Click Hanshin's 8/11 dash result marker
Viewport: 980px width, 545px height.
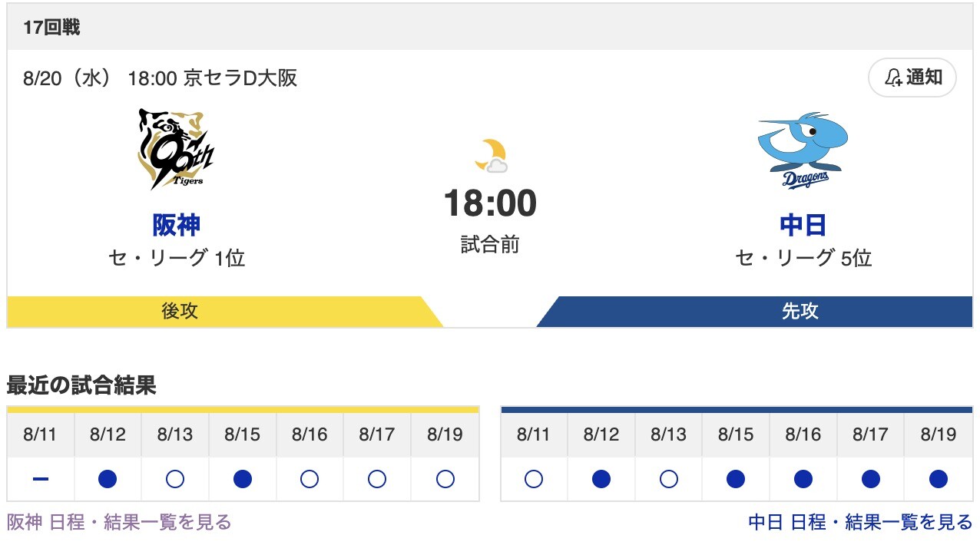pyautogui.click(x=41, y=479)
